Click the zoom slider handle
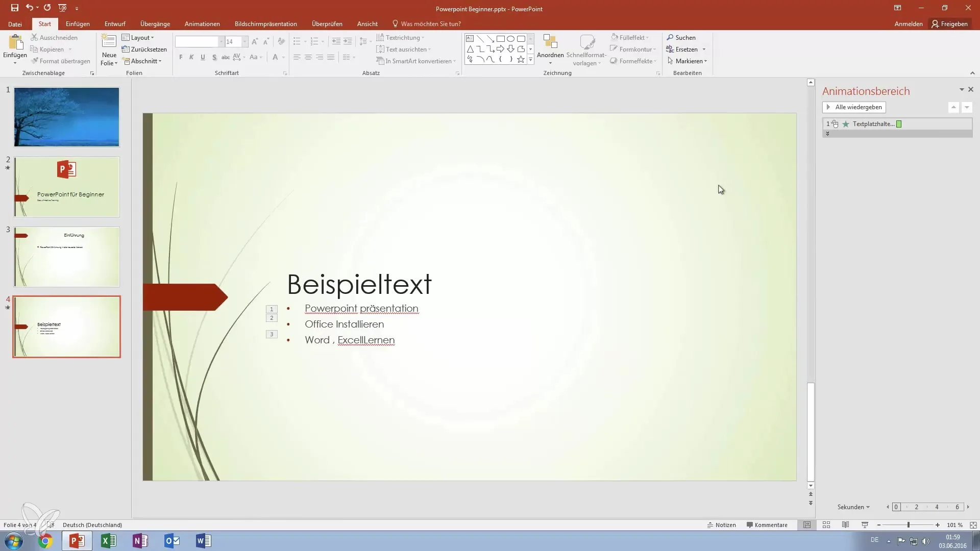This screenshot has width=980, height=551. tap(908, 524)
